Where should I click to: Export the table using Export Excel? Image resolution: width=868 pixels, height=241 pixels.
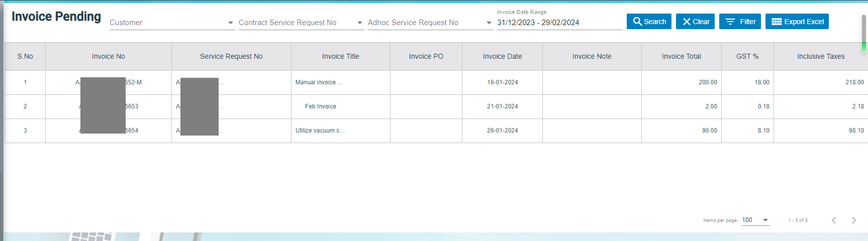pos(797,22)
